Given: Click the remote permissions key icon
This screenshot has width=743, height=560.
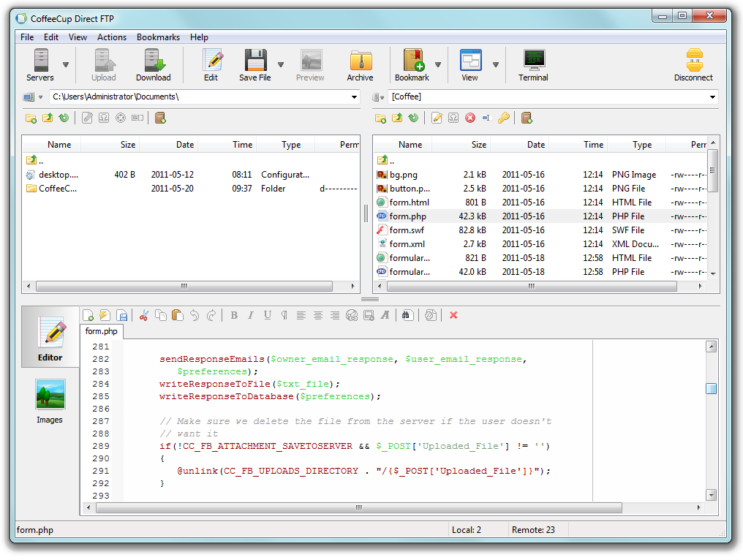Looking at the screenshot, I should (504, 118).
